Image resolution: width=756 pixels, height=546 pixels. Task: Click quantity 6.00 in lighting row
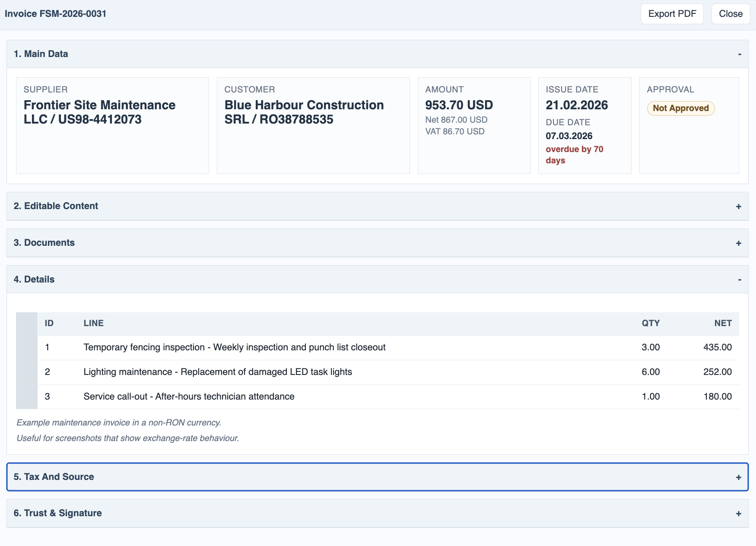pos(651,372)
